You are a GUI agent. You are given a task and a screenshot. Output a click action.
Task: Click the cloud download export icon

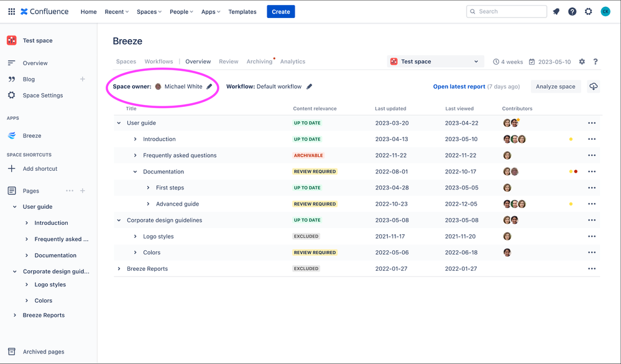[593, 86]
